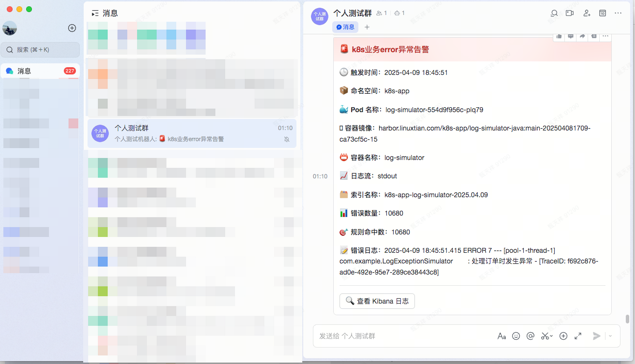Expand the message editor to full size
The height and width of the screenshot is (364, 635).
tap(578, 336)
